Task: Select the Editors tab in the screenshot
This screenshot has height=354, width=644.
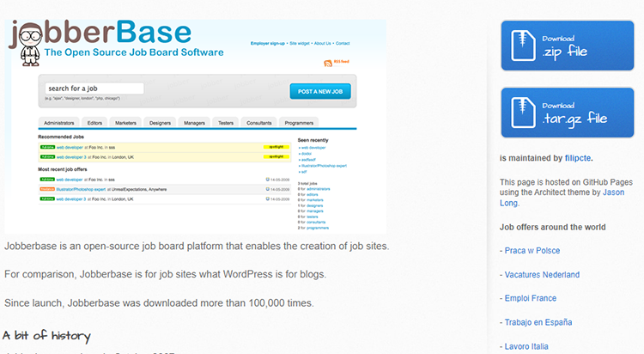Action: click(x=94, y=123)
